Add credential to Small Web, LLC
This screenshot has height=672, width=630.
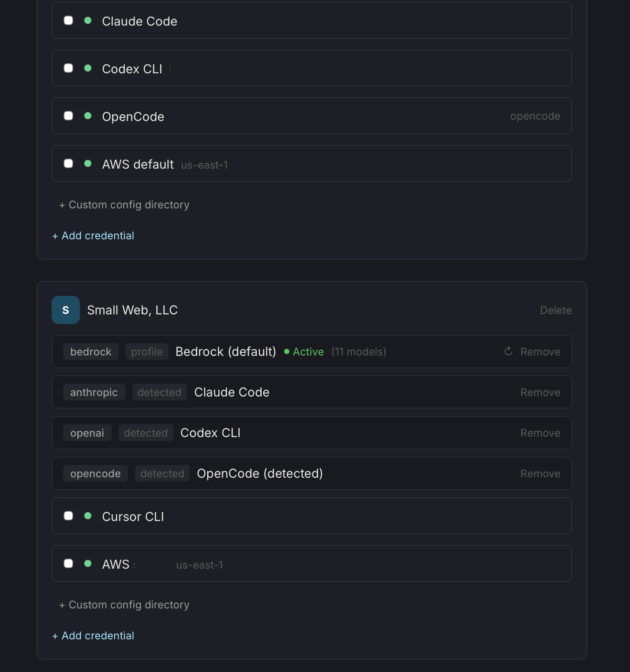pyautogui.click(x=93, y=636)
